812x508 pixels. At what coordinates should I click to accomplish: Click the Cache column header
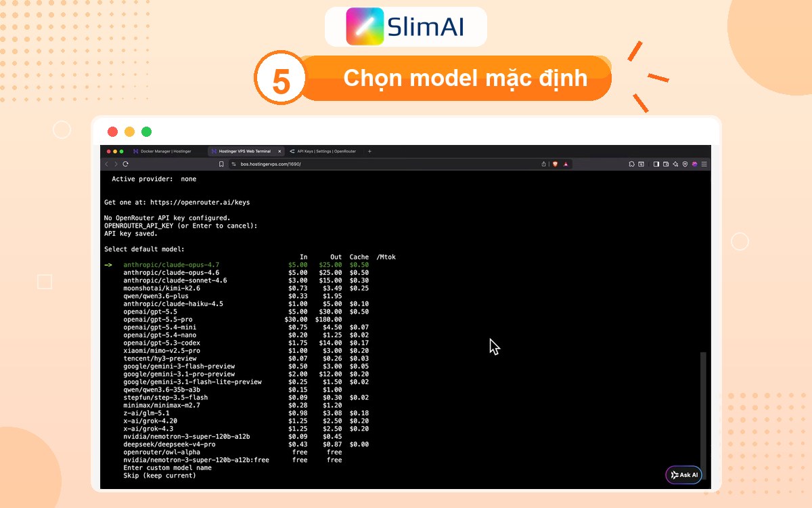[359, 257]
